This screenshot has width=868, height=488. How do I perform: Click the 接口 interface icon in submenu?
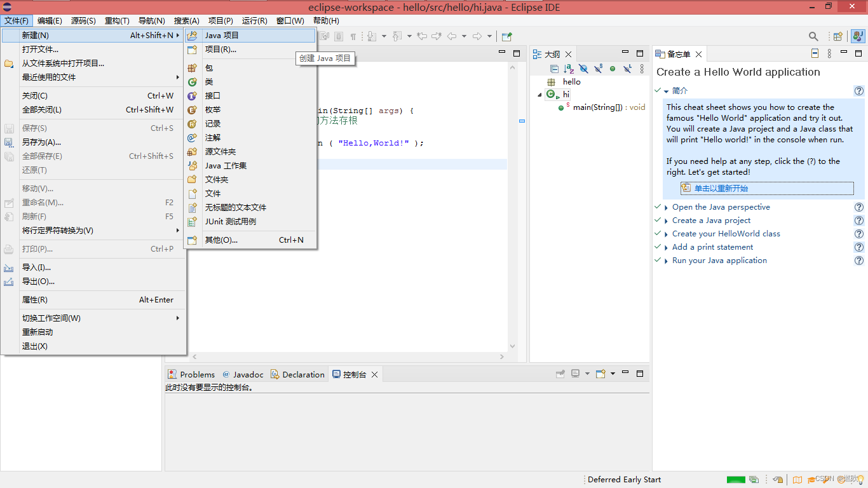(x=192, y=96)
